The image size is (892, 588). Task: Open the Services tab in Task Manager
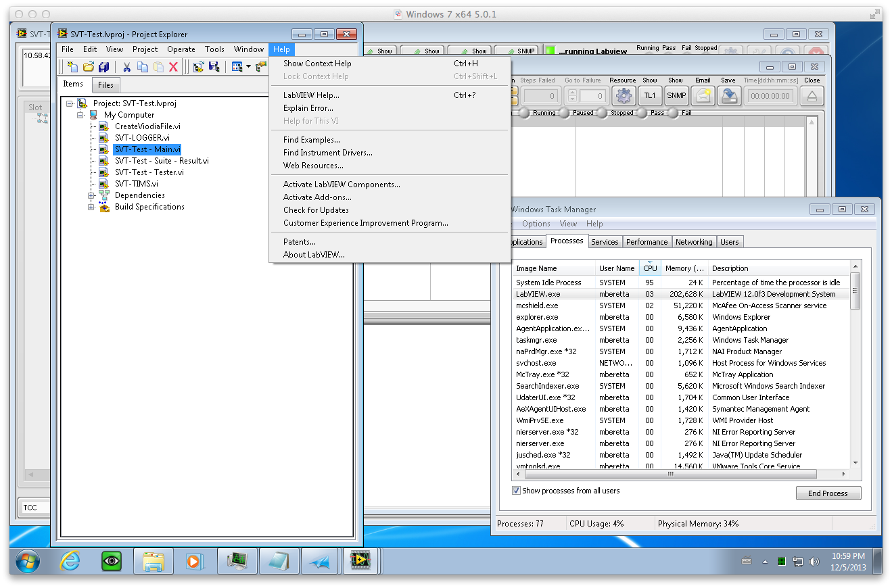(605, 242)
